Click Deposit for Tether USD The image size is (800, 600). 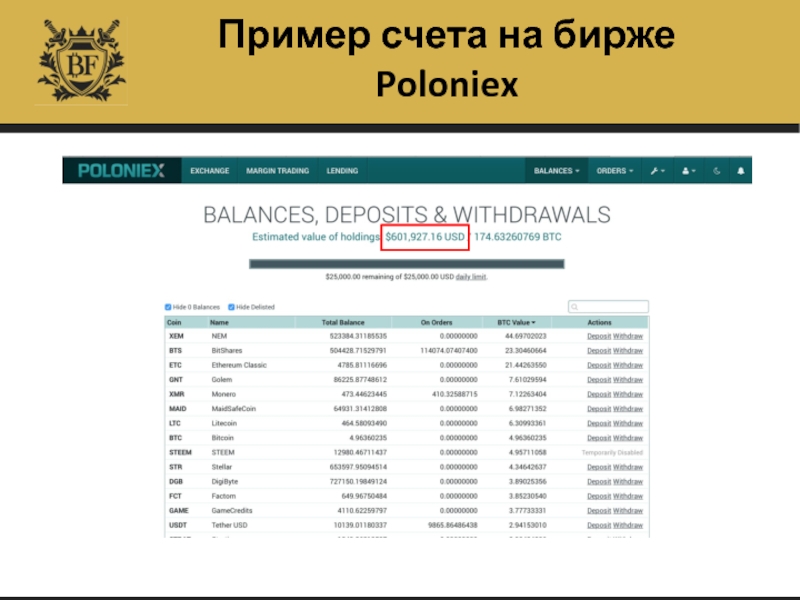click(599, 525)
